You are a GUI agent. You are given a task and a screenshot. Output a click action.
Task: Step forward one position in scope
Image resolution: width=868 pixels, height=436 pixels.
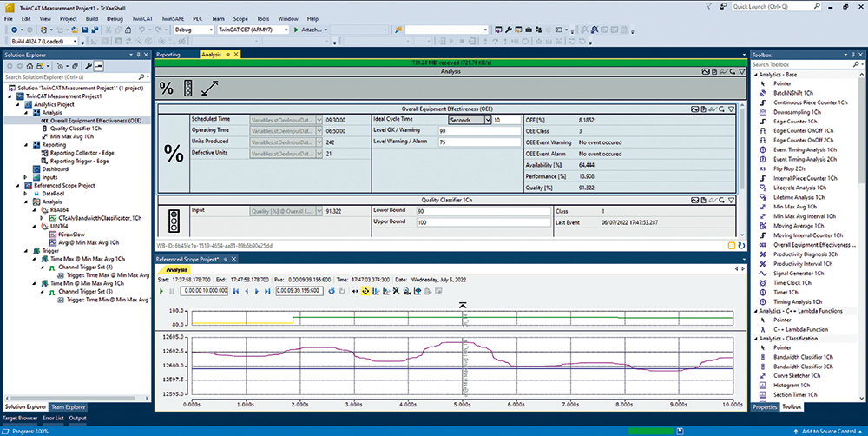tap(257, 291)
